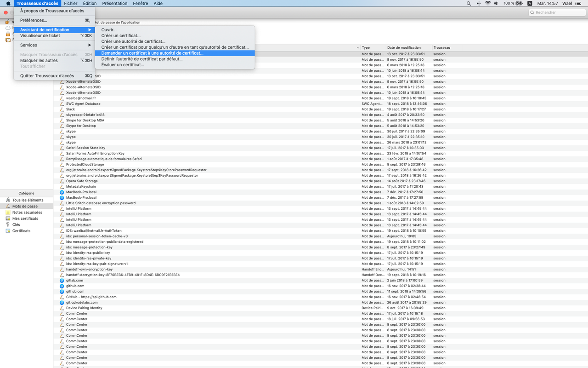Image resolution: width=588 pixels, height=368 pixels.
Task: Click the icon beside handoff-own-encryption-key
Action: pyautogui.click(x=62, y=269)
